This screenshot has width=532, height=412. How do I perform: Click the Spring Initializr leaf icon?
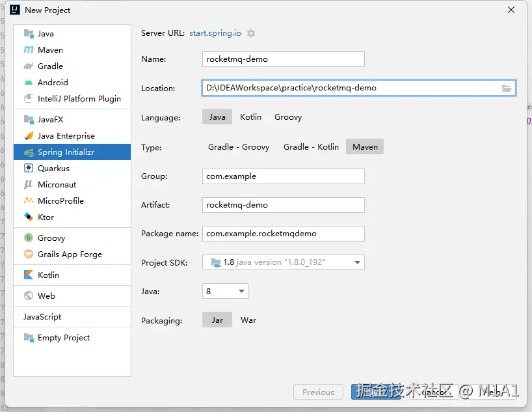(x=29, y=152)
